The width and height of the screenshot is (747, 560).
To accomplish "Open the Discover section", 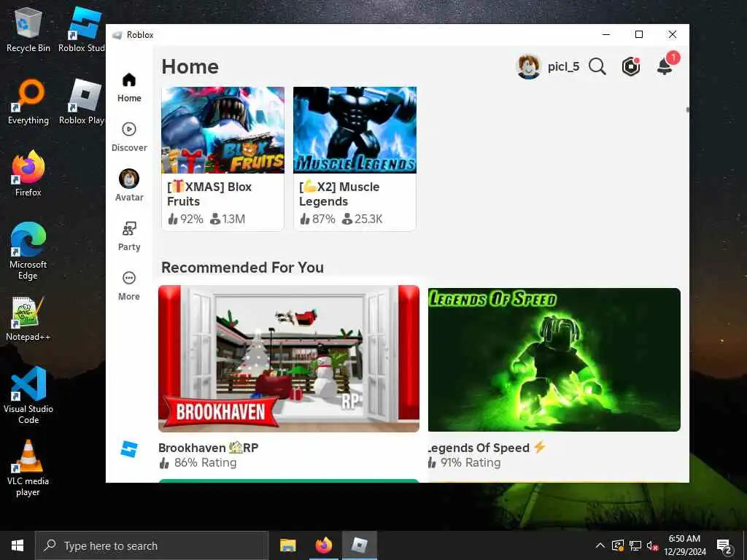I will [129, 137].
